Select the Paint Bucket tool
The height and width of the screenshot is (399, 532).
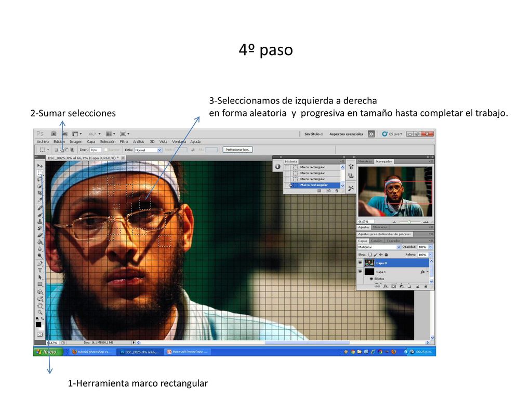(39, 242)
